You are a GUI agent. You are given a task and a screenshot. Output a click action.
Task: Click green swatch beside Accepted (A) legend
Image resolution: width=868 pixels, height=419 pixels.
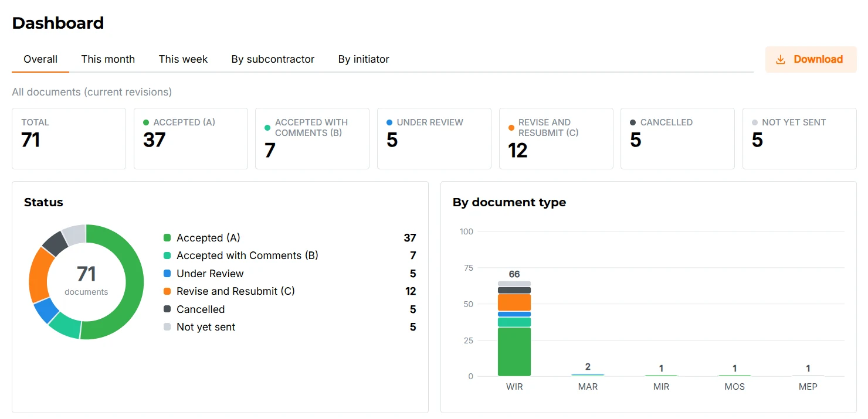coord(167,238)
